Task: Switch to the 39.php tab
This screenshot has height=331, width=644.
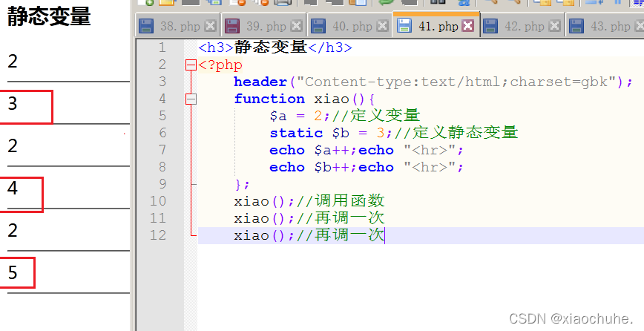Action: coord(263,26)
